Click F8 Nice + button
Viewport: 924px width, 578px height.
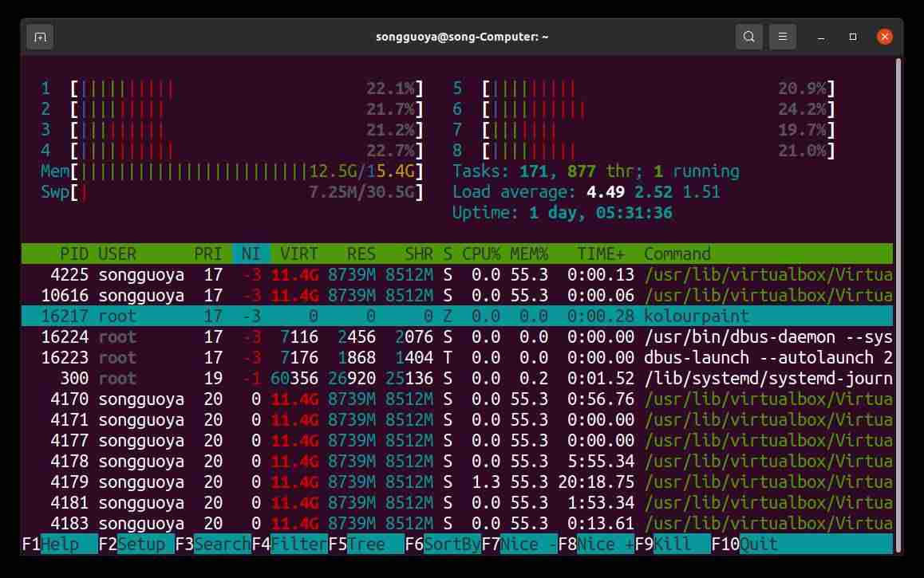click(596, 545)
